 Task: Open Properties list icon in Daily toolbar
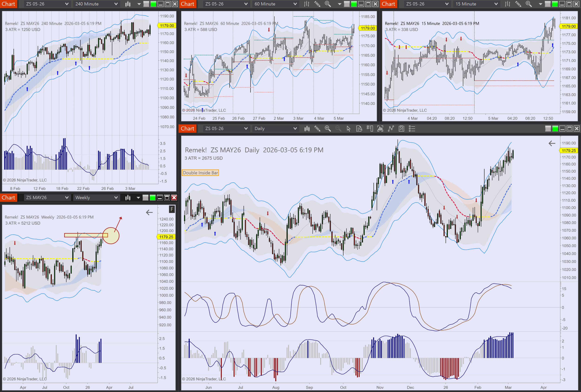click(x=412, y=129)
